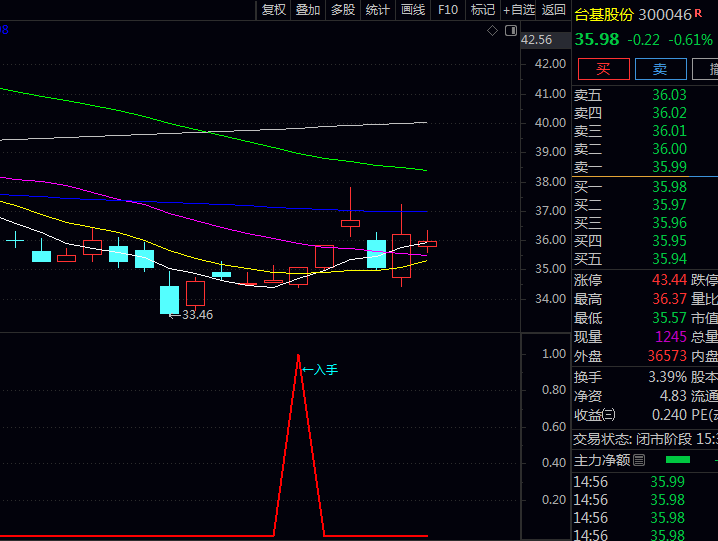
Task: Click the diamond icon above the price axis
Action: click(x=492, y=31)
